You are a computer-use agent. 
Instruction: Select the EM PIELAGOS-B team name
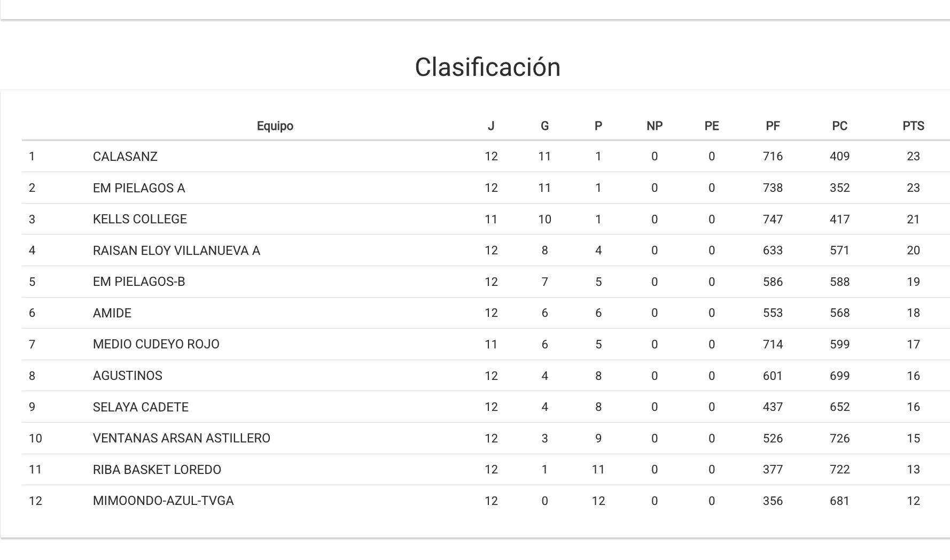tap(139, 282)
